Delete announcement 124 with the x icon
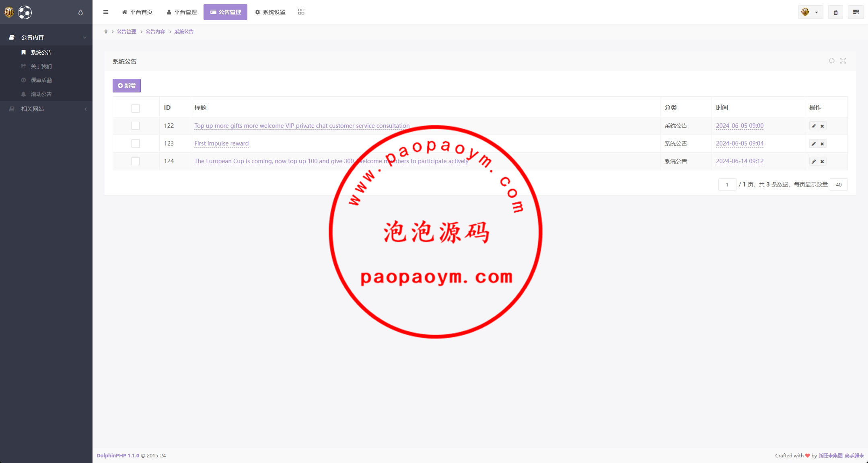 pos(822,162)
